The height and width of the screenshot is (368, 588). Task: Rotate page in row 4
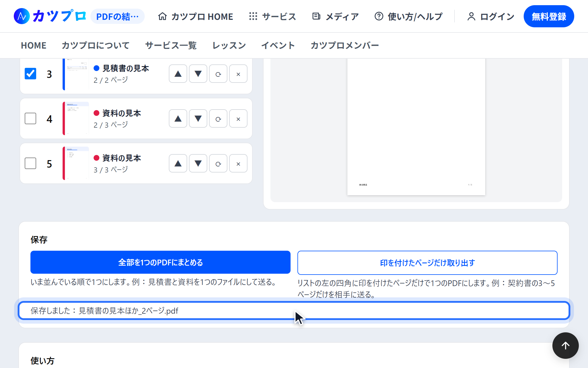coord(218,118)
